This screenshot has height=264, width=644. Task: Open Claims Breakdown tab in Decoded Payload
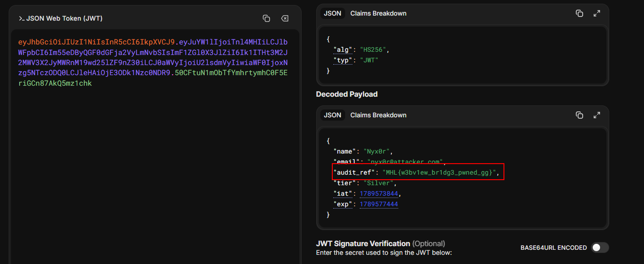(x=379, y=115)
